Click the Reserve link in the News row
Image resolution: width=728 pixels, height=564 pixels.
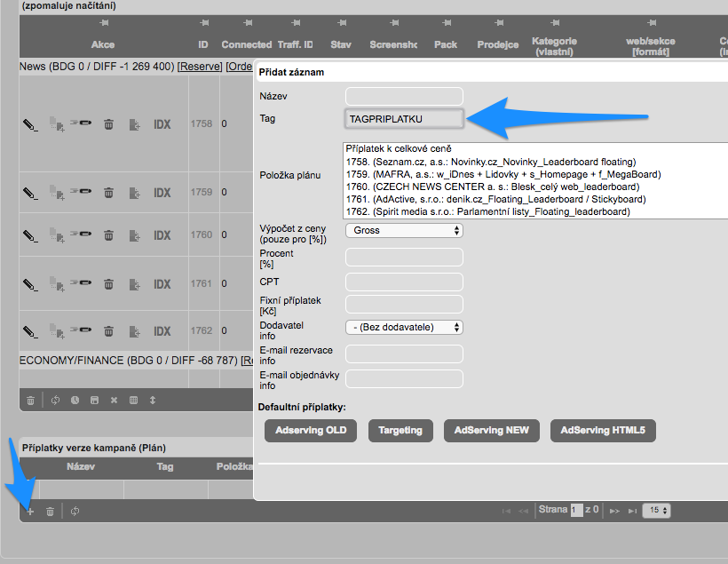click(200, 67)
